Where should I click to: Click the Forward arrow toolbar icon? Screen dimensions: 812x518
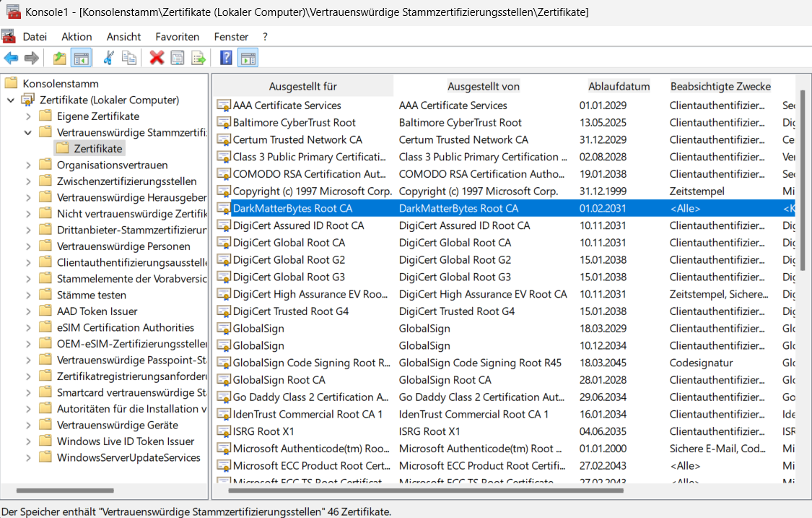[32, 58]
